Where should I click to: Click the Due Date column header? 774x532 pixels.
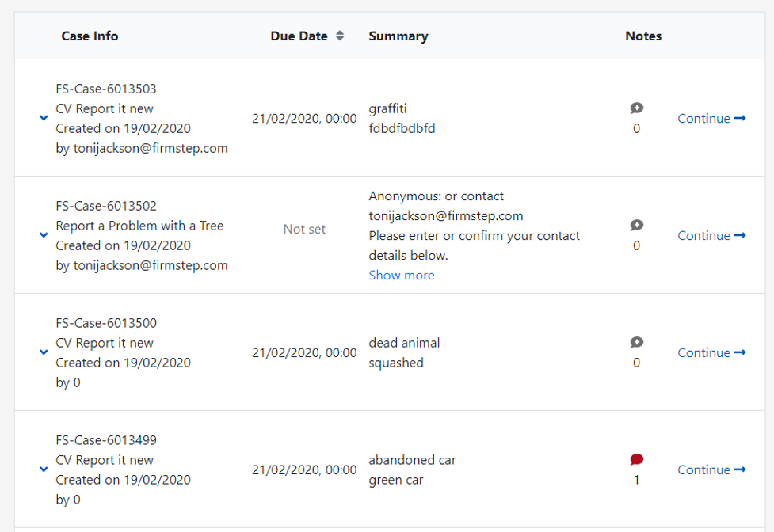click(299, 36)
